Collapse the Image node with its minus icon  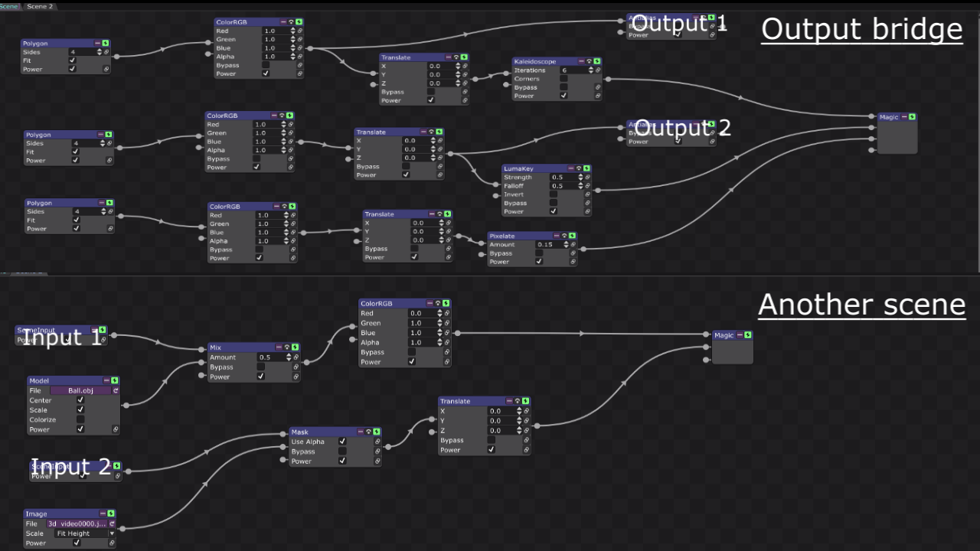coord(103,514)
